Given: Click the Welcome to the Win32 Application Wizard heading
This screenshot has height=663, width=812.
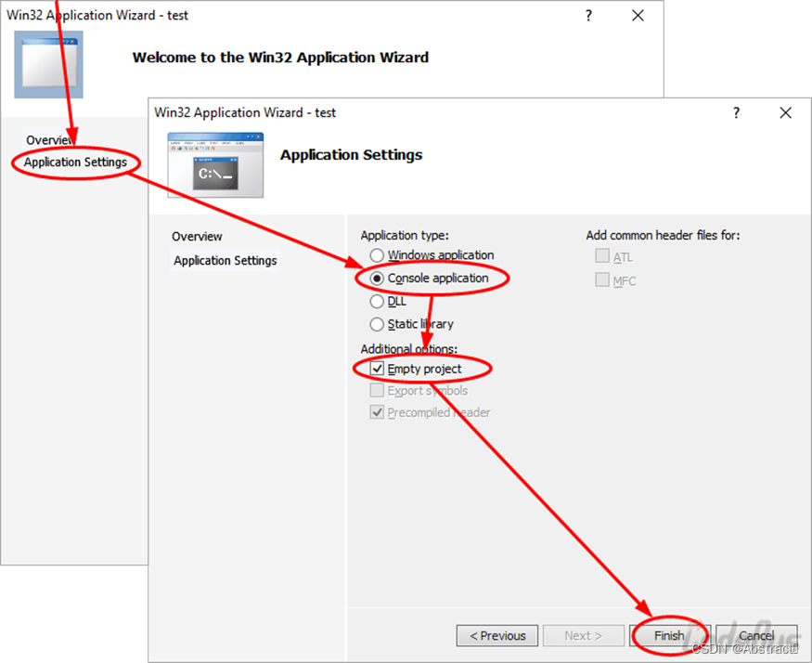Looking at the screenshot, I should tap(280, 58).
